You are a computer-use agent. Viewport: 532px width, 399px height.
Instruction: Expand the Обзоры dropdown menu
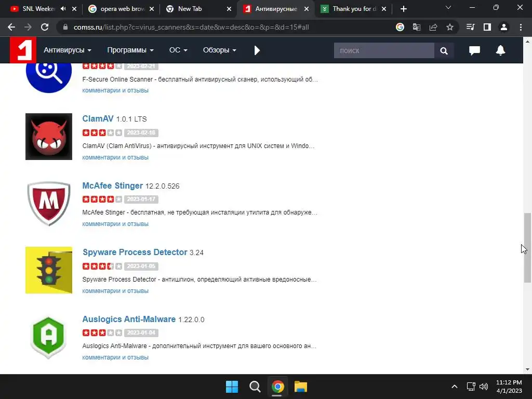(x=219, y=50)
